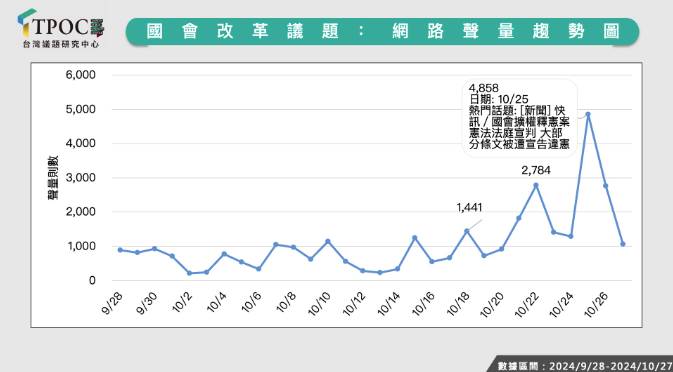Click the x-axis label 10/2

coord(182,303)
